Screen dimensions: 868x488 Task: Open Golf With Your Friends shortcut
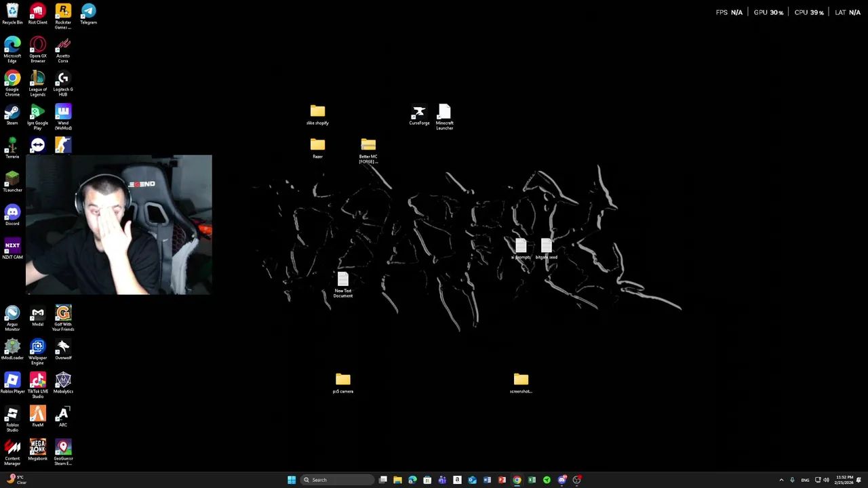click(63, 319)
